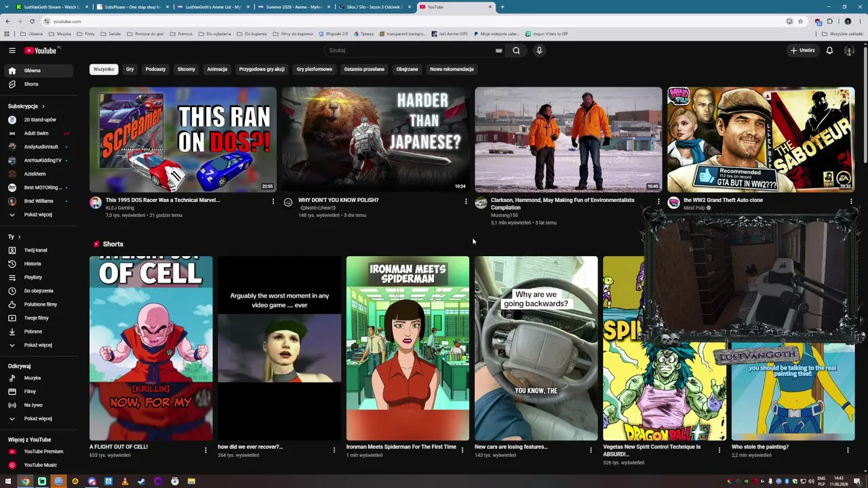Image resolution: width=868 pixels, height=488 pixels.
Task: Open Playlisty in the sidebar
Action: (38, 277)
